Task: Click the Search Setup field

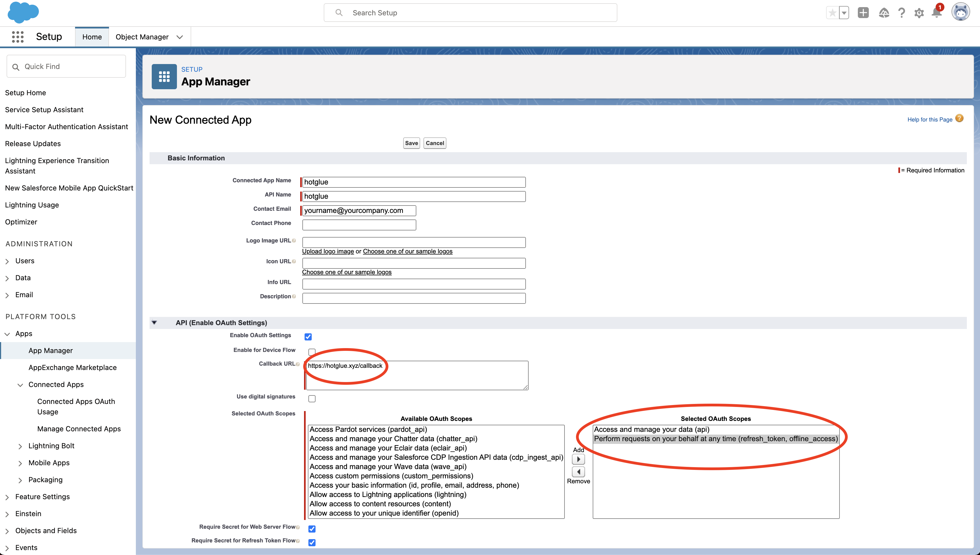Action: 470,13
